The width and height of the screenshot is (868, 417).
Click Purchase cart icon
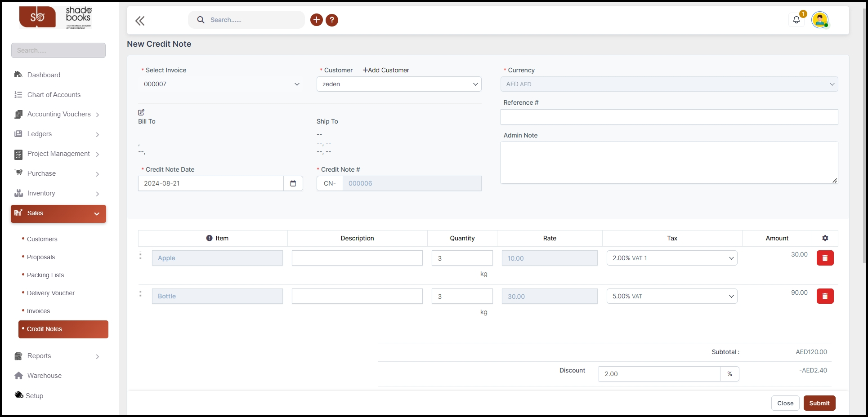(18, 173)
